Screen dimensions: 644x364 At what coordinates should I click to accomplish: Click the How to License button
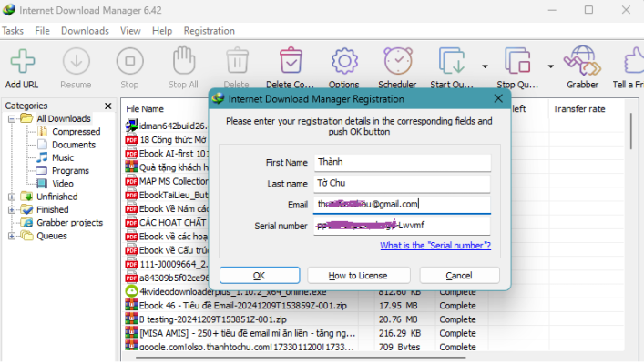tap(358, 275)
